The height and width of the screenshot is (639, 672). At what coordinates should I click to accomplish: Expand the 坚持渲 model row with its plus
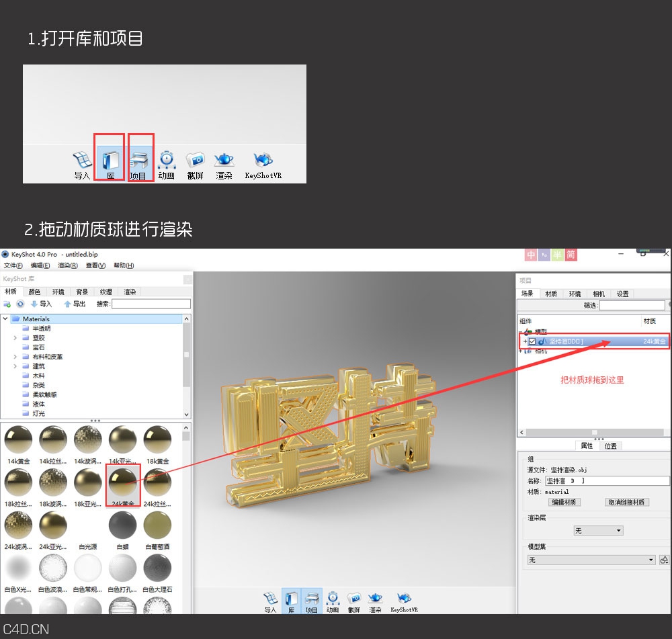pyautogui.click(x=525, y=341)
